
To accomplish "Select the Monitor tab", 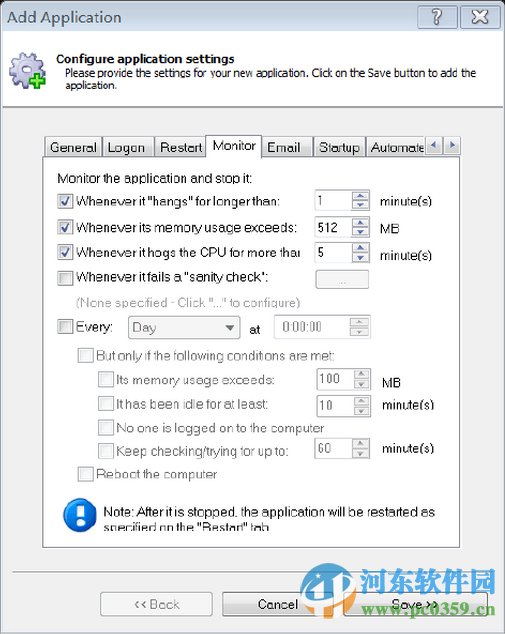I will click(x=234, y=146).
